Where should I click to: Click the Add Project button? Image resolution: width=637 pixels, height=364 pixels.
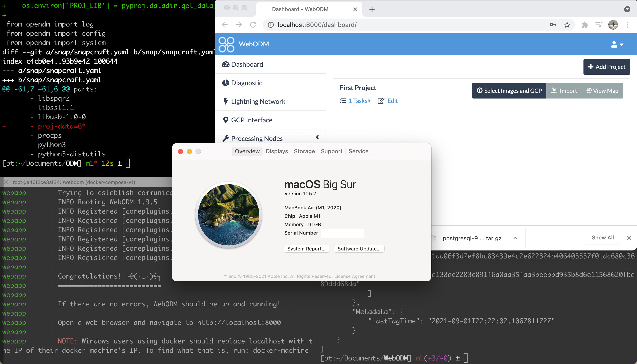pos(607,67)
